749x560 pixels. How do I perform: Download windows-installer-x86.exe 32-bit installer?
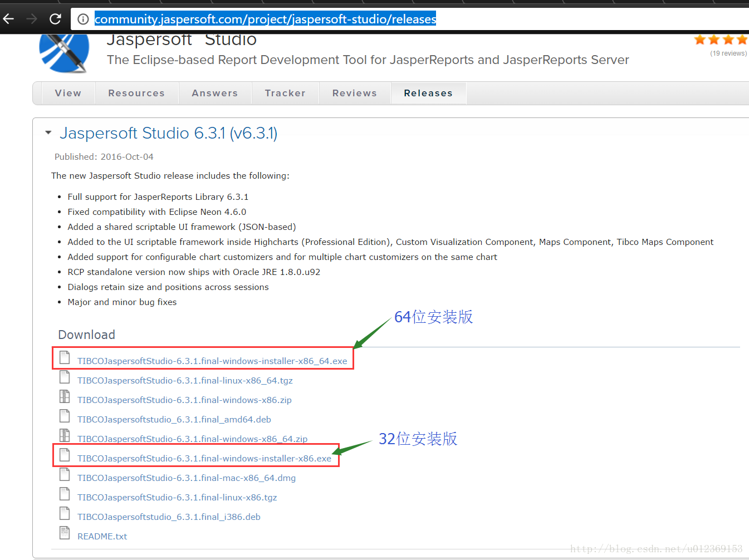pyautogui.click(x=204, y=459)
